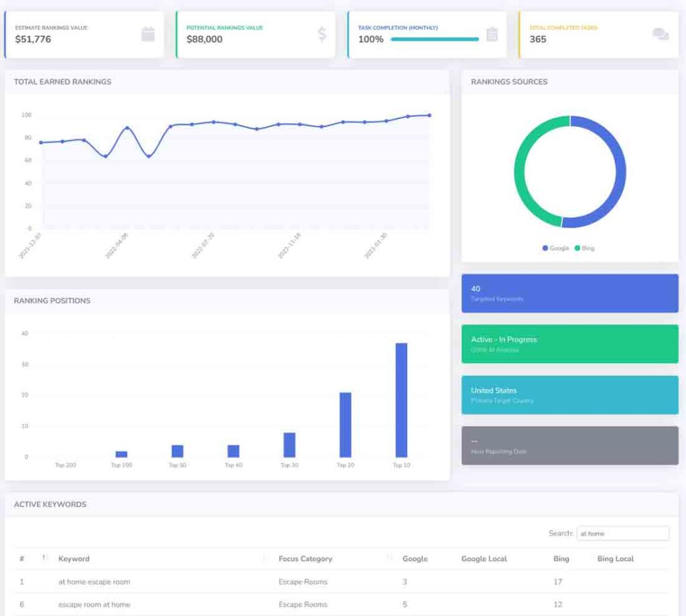Click the sort arrows beside Keyword column
686x616 pixels.
265,558
